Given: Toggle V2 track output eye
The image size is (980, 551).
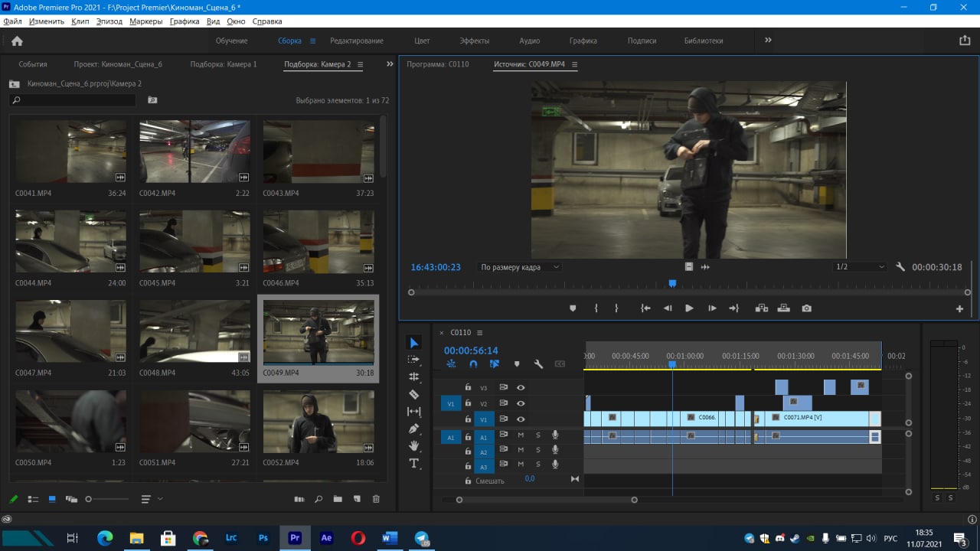Looking at the screenshot, I should point(521,403).
